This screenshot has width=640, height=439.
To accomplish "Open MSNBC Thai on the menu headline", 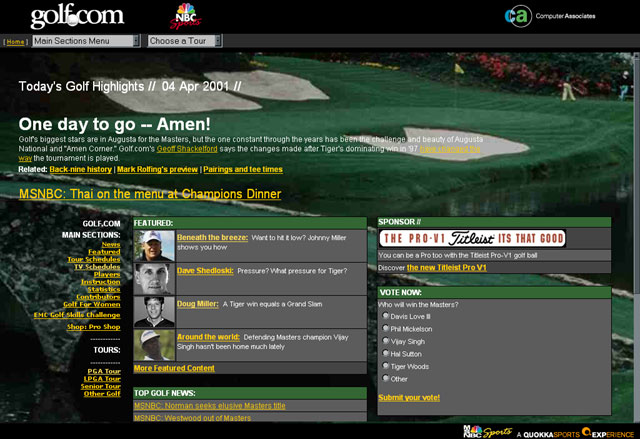I will click(150, 194).
